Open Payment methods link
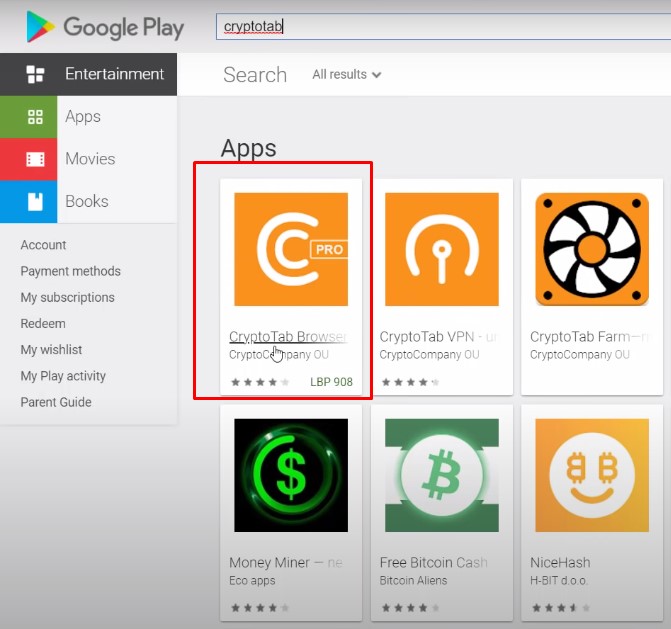The width and height of the screenshot is (671, 629). tap(71, 271)
